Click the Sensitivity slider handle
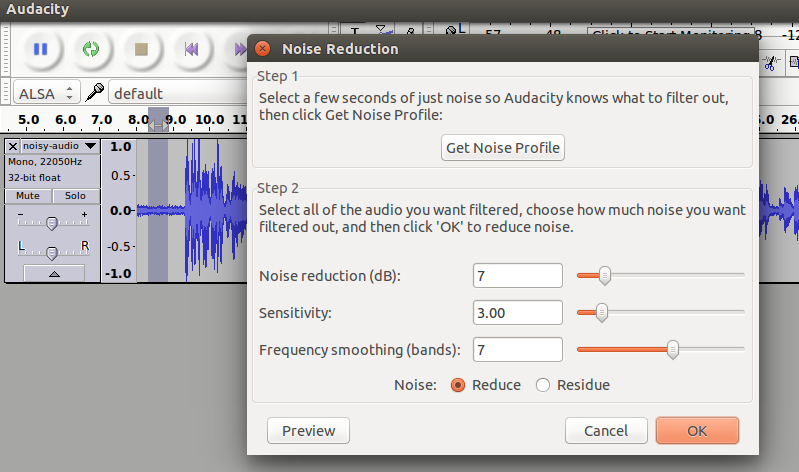This screenshot has width=799, height=472. coord(602,312)
